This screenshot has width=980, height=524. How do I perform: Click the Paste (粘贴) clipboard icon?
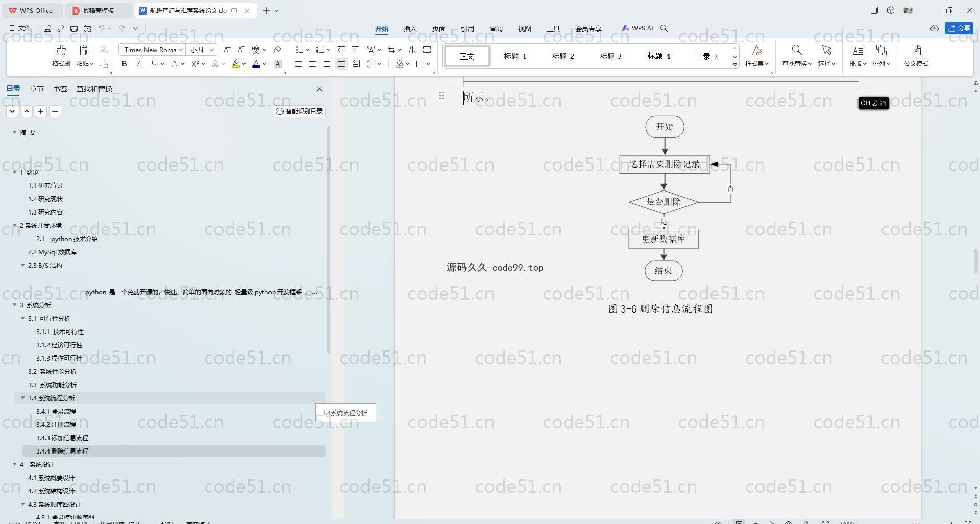click(x=85, y=50)
